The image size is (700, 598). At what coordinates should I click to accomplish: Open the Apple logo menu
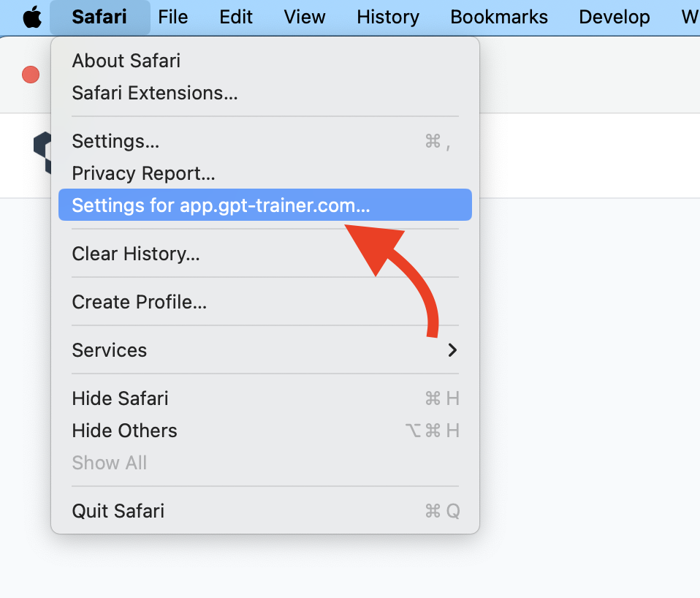(32, 18)
